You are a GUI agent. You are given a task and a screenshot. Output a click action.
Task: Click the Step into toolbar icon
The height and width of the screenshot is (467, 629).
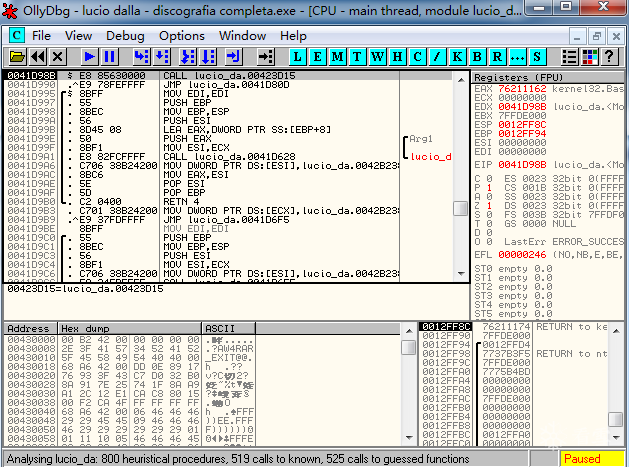142,57
